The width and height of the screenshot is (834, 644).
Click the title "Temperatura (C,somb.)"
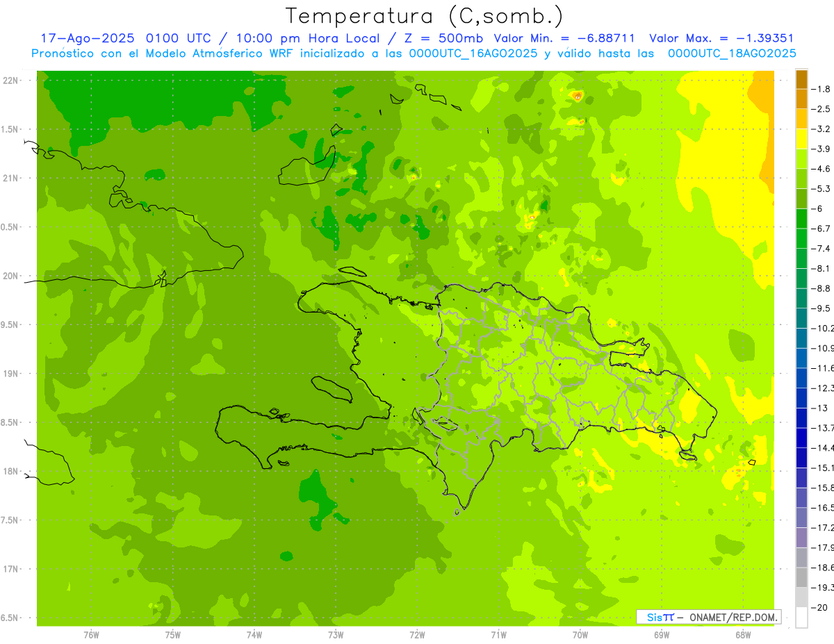pos(425,16)
